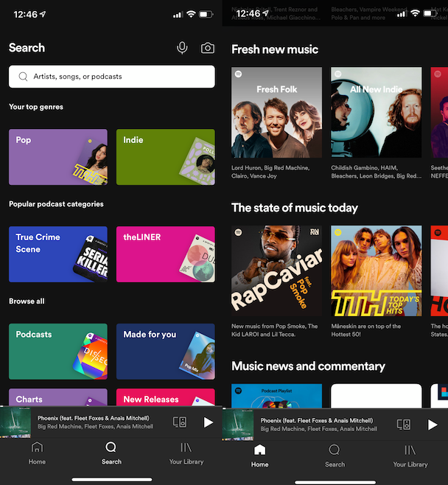Focus the Artists, songs, or podcasts field
This screenshot has width=448, height=485.
111,77
